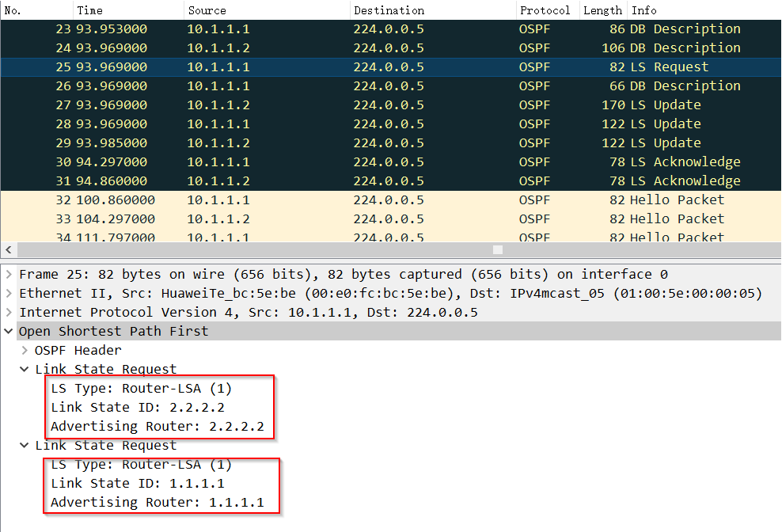Screen dimensions: 782x532
Task: Select packet 34 Hello Packet row
Action: [x=390, y=236]
